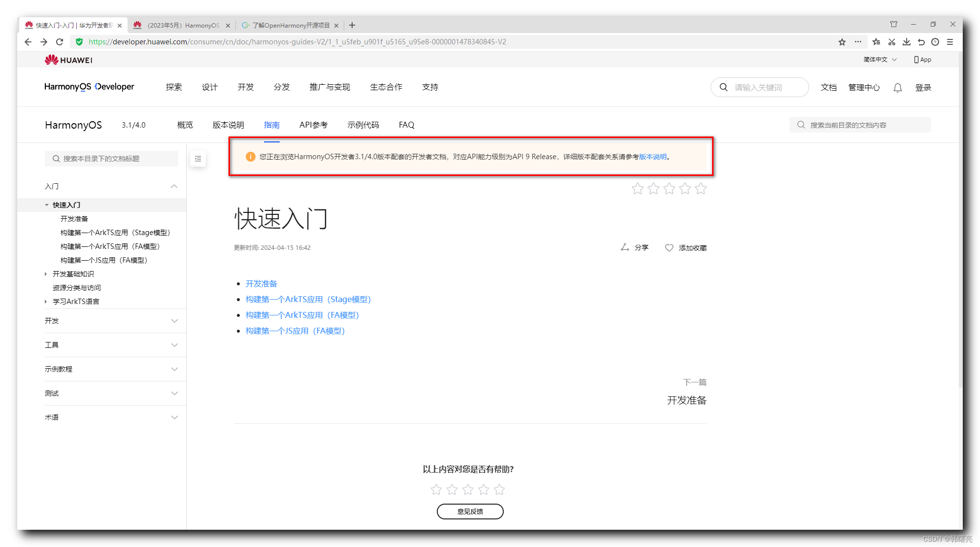The width and height of the screenshot is (980, 547).
Task: Bookmark page with star icon in address bar
Action: click(x=842, y=42)
